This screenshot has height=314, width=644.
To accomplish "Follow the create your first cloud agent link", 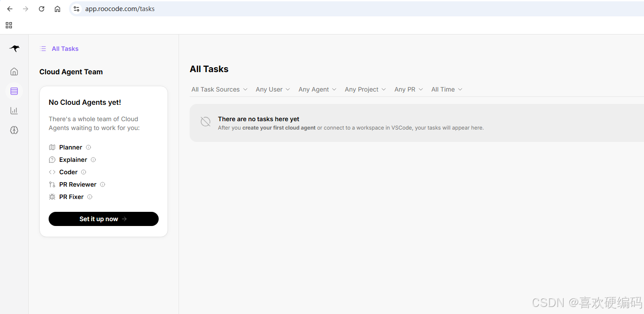I will coord(279,128).
